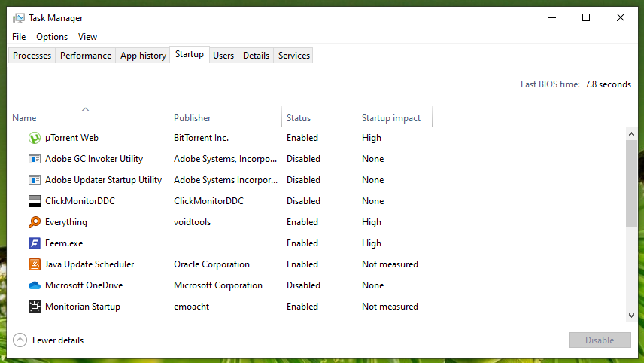
Task: Switch to the Details tab
Action: click(256, 56)
